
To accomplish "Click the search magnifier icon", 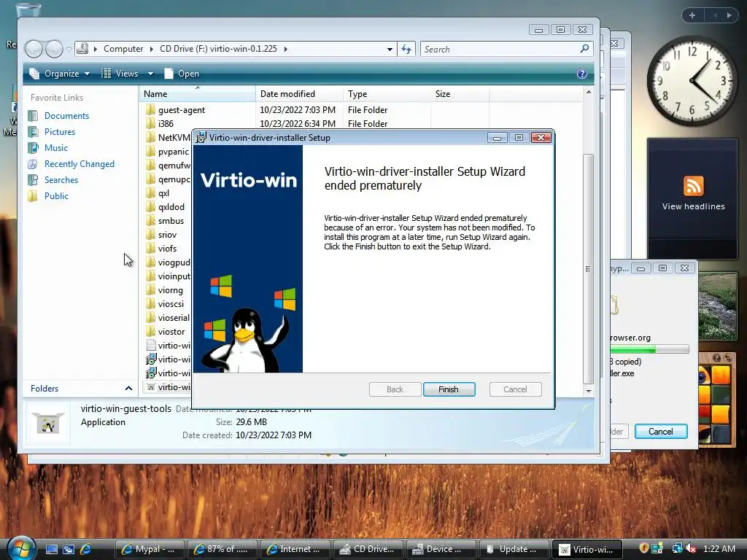I will (x=584, y=49).
